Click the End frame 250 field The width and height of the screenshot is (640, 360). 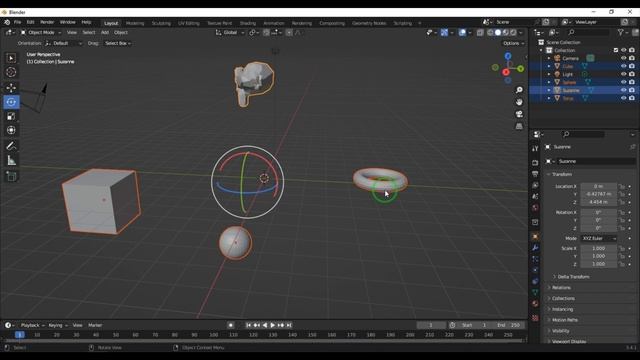(x=510, y=325)
